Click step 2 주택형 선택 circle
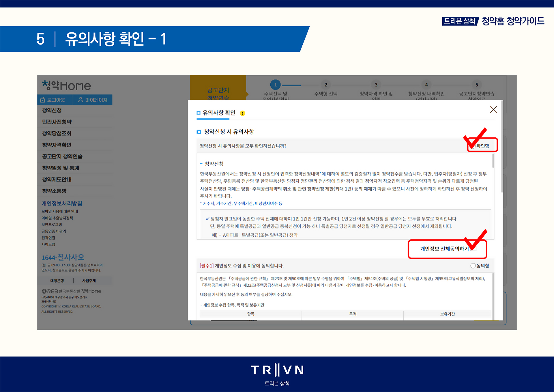Viewport: 554px width, 392px height. (x=326, y=85)
